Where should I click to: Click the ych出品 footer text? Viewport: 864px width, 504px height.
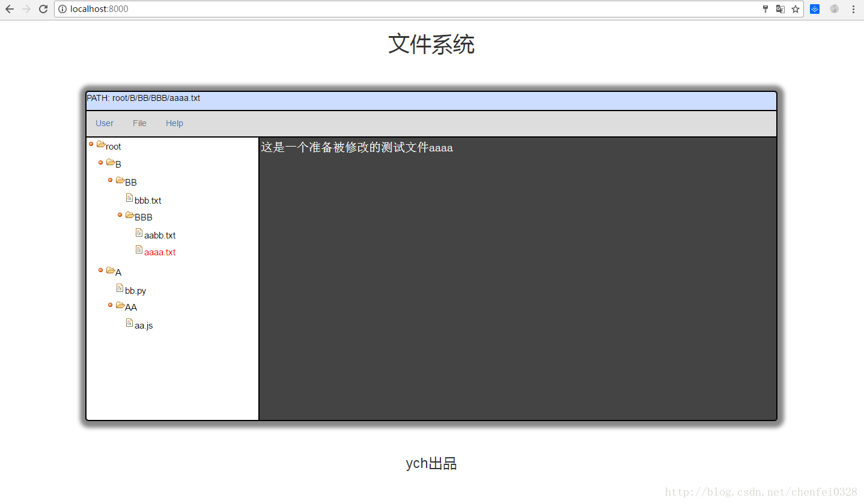coord(431,463)
